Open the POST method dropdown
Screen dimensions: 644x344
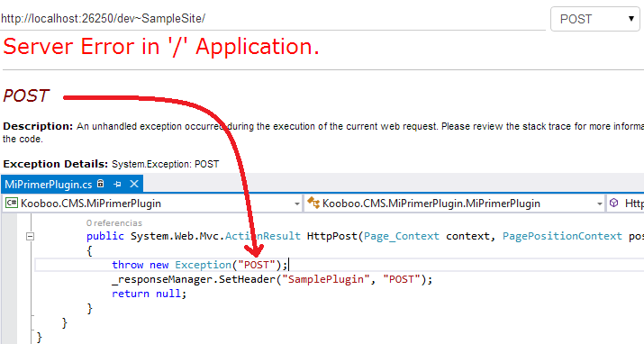tap(594, 19)
